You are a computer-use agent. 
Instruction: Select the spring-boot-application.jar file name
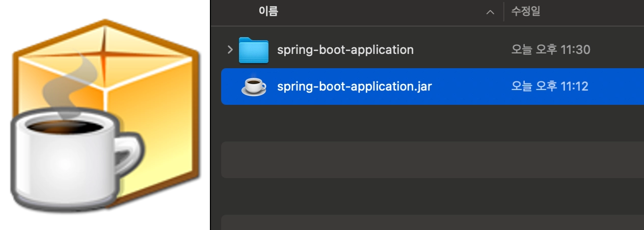tap(355, 87)
